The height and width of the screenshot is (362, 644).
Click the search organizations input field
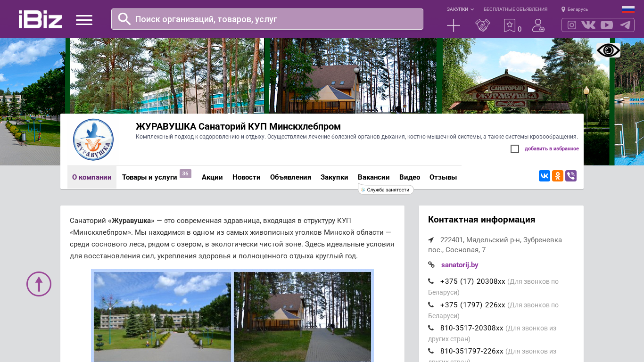pos(267,19)
